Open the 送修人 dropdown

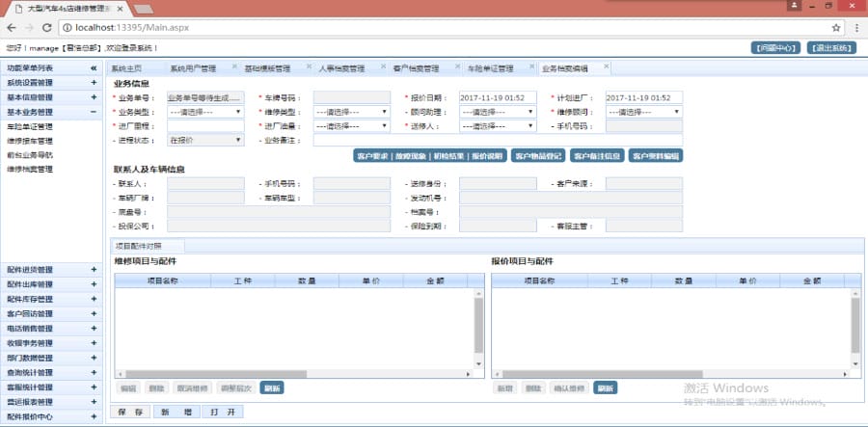click(x=497, y=126)
